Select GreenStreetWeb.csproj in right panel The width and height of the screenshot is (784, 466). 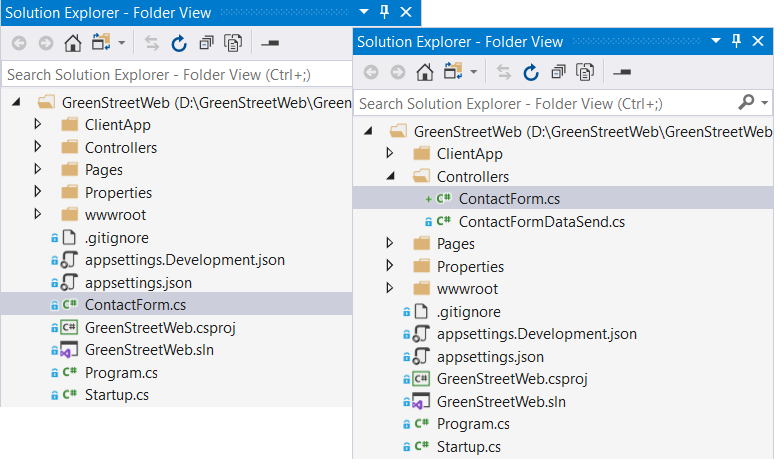(x=512, y=379)
